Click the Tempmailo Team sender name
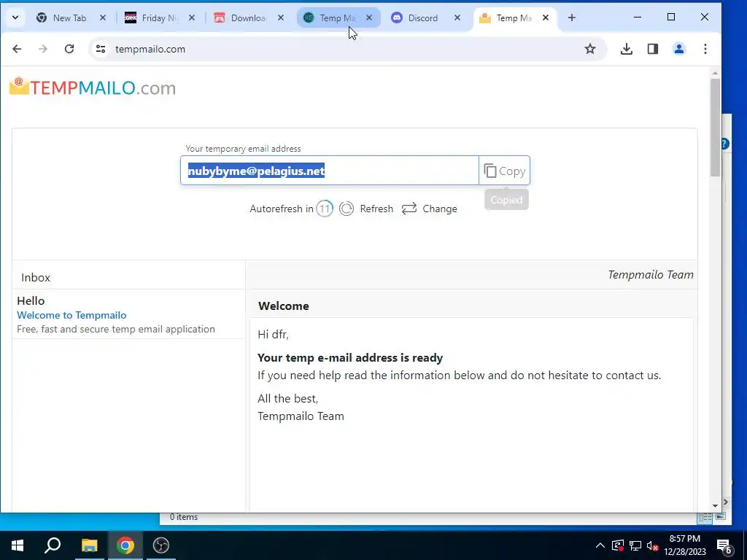The height and width of the screenshot is (560, 747). coord(650,275)
